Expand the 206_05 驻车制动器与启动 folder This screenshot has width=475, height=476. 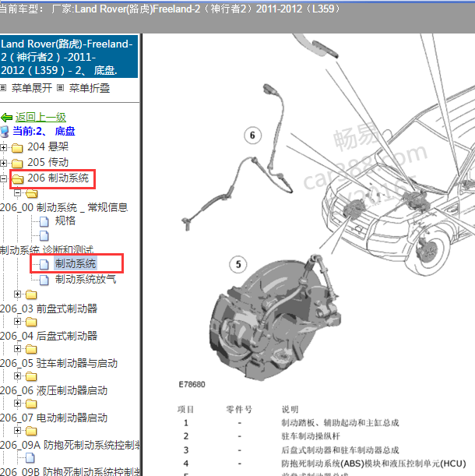pos(17,348)
